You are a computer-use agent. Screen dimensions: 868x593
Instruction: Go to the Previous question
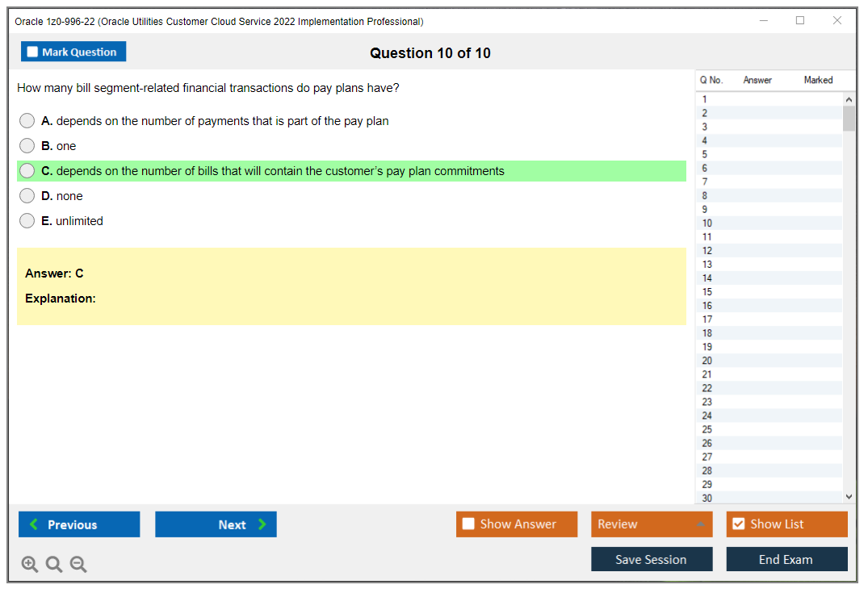point(78,524)
